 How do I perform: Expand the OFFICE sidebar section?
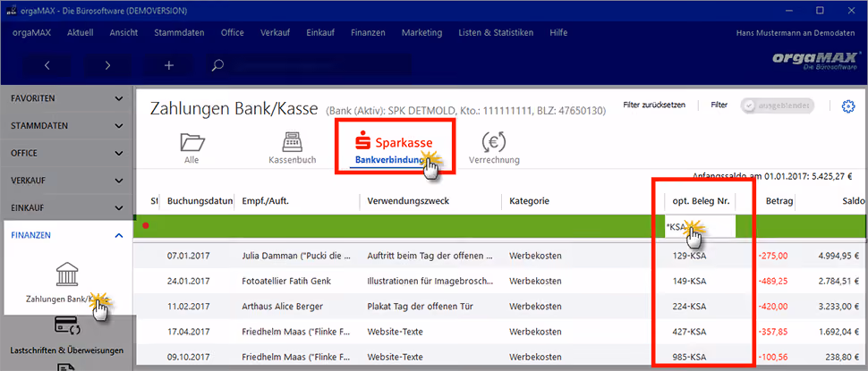[x=67, y=153]
